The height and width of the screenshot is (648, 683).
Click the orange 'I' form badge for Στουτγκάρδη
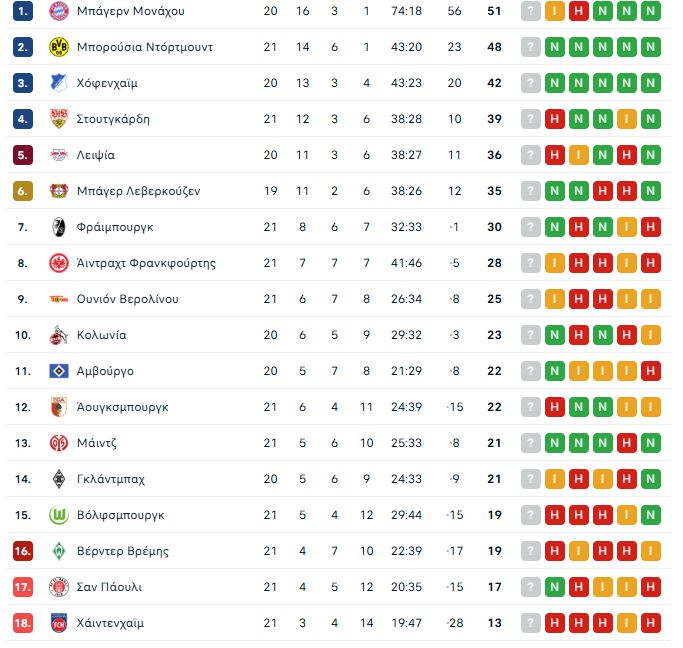[x=627, y=119]
